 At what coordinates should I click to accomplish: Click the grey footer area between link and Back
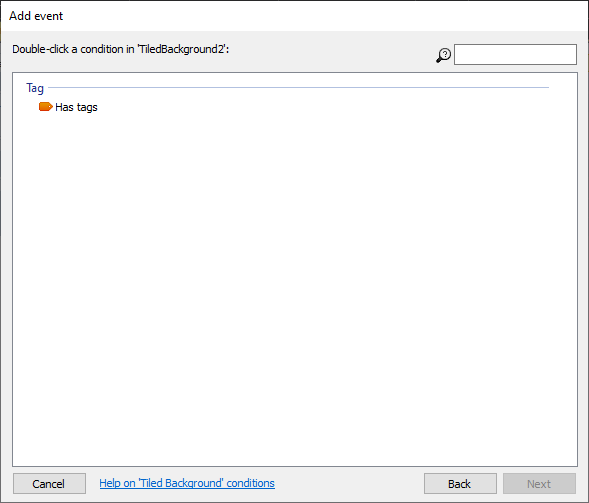tap(349, 483)
